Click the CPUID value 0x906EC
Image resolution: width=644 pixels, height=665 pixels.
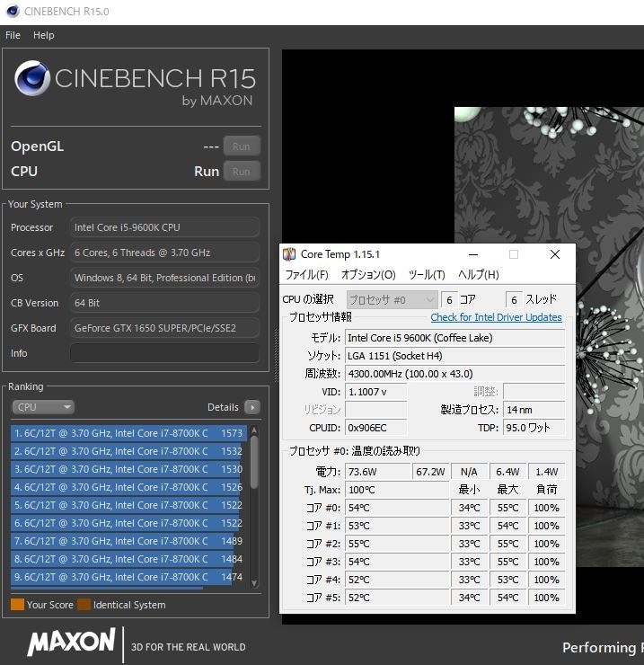pos(376,428)
